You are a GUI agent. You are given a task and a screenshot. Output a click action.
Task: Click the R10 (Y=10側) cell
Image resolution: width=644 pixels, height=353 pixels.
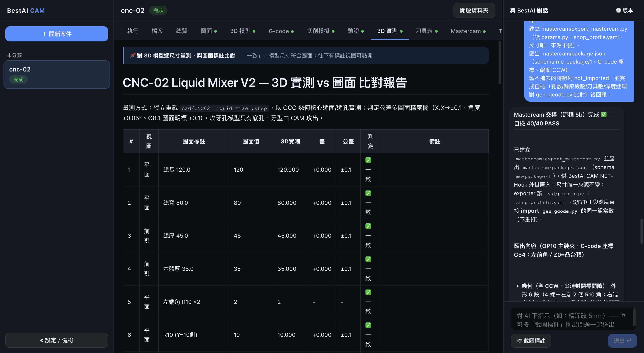click(194, 335)
